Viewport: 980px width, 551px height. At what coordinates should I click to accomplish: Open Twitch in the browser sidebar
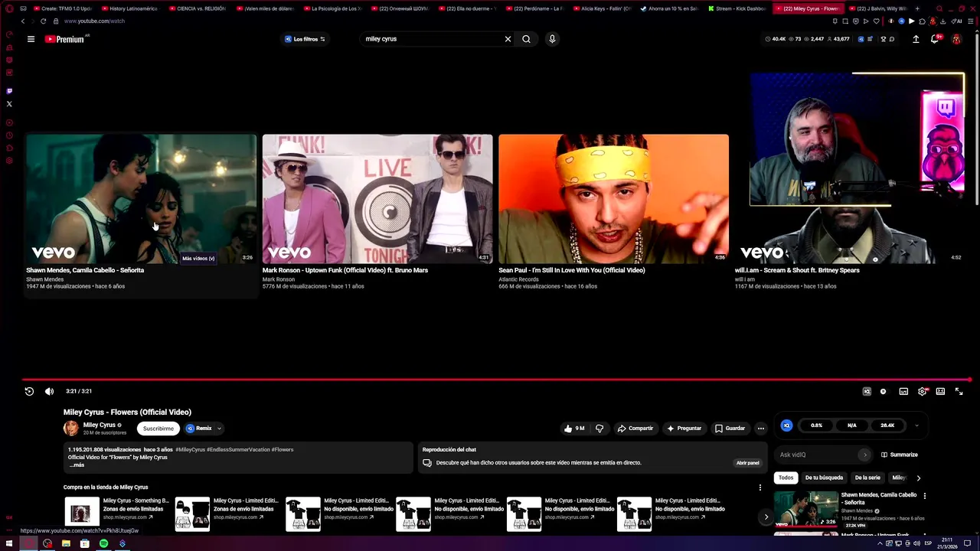(x=9, y=91)
